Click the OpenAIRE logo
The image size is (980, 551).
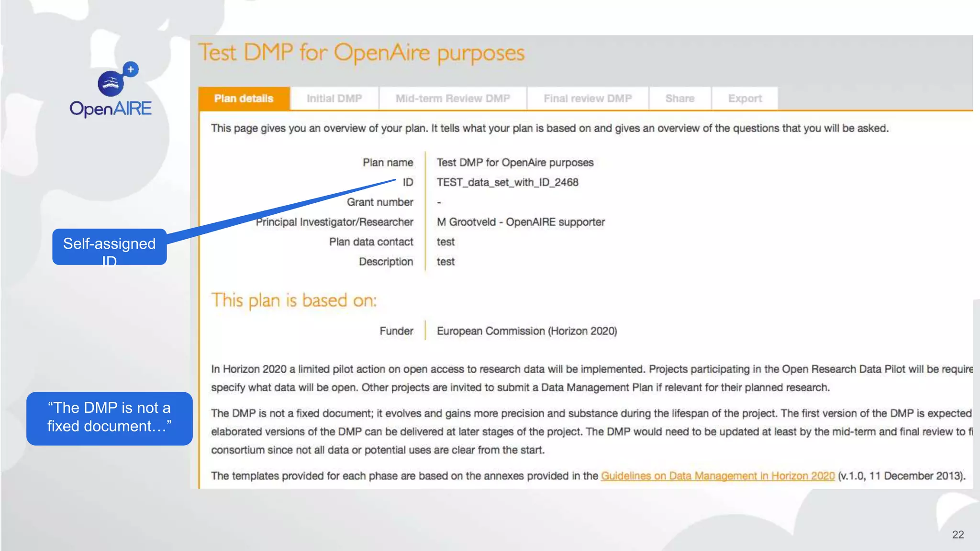coord(111,90)
